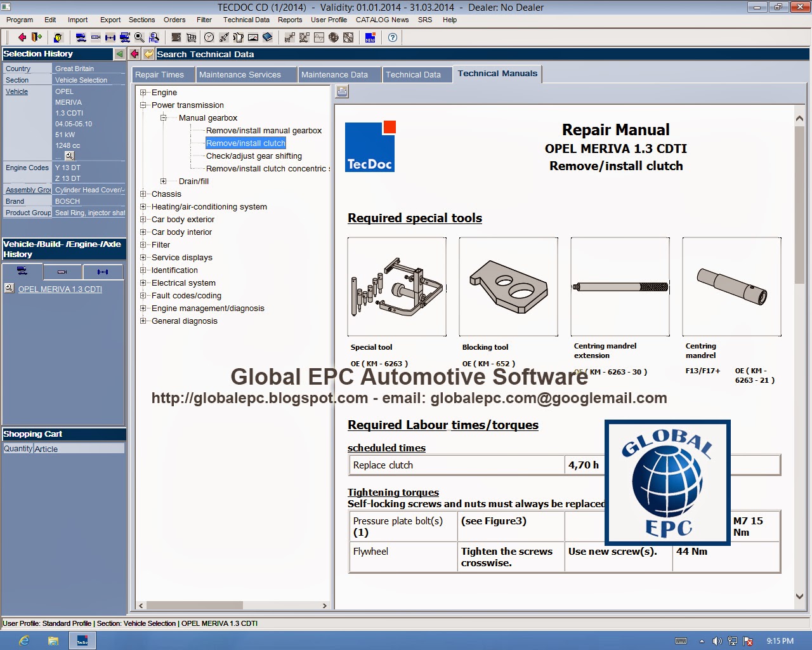Click the NEW catalog news icon
The width and height of the screenshot is (812, 650).
(x=370, y=37)
